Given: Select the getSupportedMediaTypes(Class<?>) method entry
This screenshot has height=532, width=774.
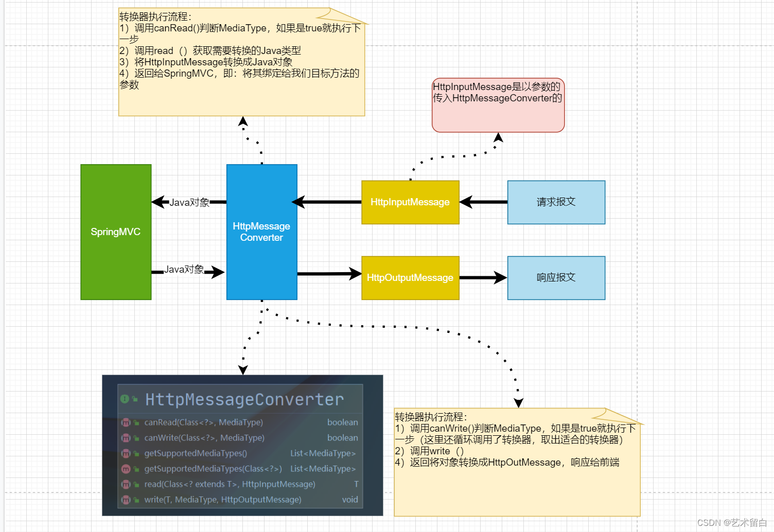Looking at the screenshot, I should coord(213,469).
